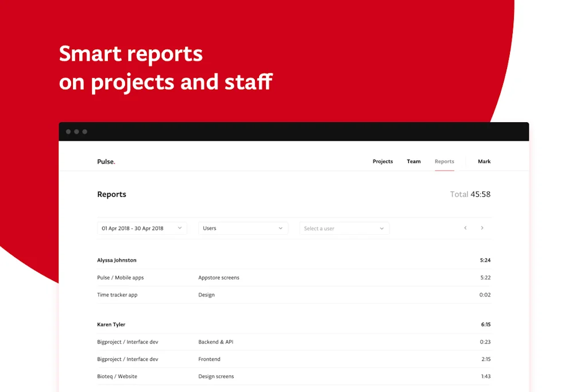Click the Frontend task entry

point(210,359)
